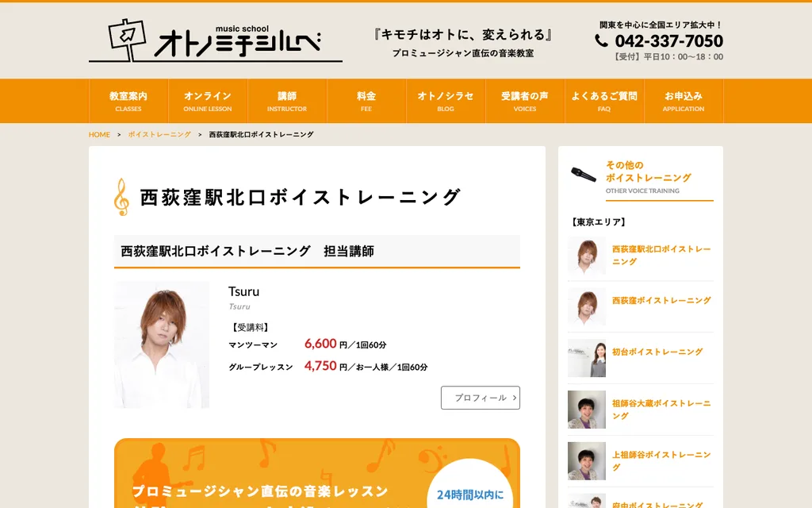812x508 pixels.
Task: Click the 西荻窪駅北口ボイストレーニング 担当講師 heading
Action: [x=247, y=252]
